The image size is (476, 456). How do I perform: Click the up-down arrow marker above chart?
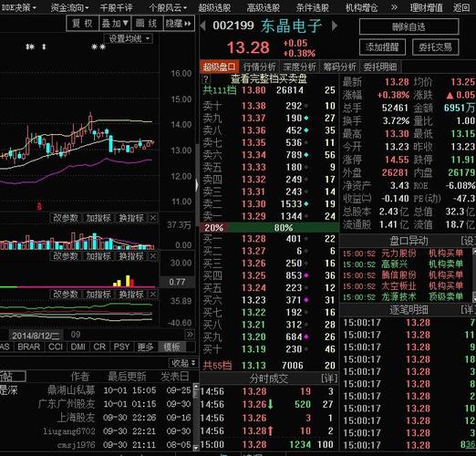pyautogui.click(x=44, y=47)
